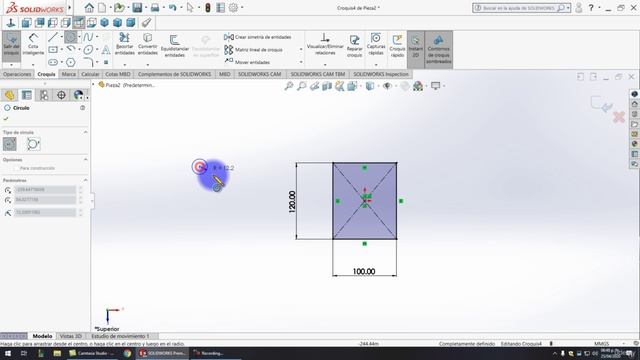640x360 pixels.
Task: Click Convertir entidades tool
Action: pyautogui.click(x=147, y=44)
